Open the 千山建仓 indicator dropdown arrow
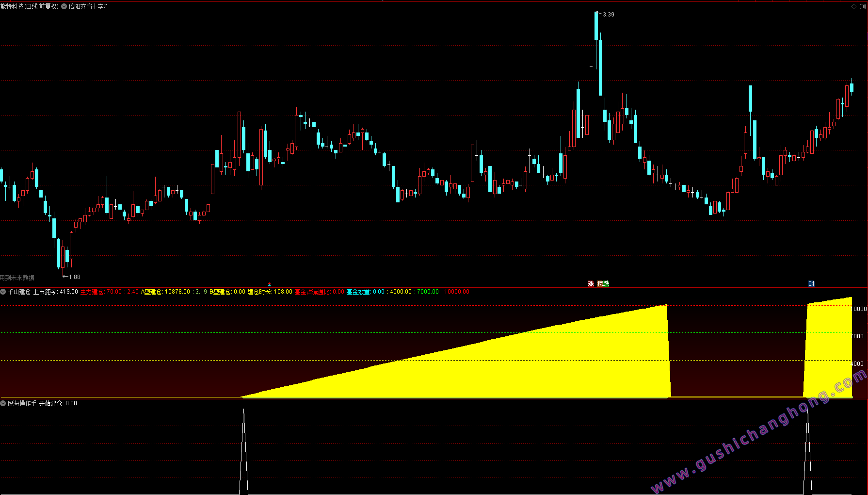This screenshot has width=868, height=495. (3, 292)
